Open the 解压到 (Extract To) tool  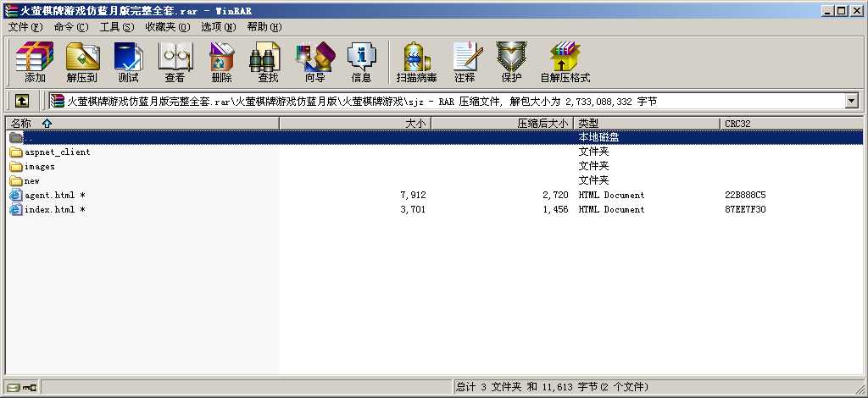pos(82,61)
